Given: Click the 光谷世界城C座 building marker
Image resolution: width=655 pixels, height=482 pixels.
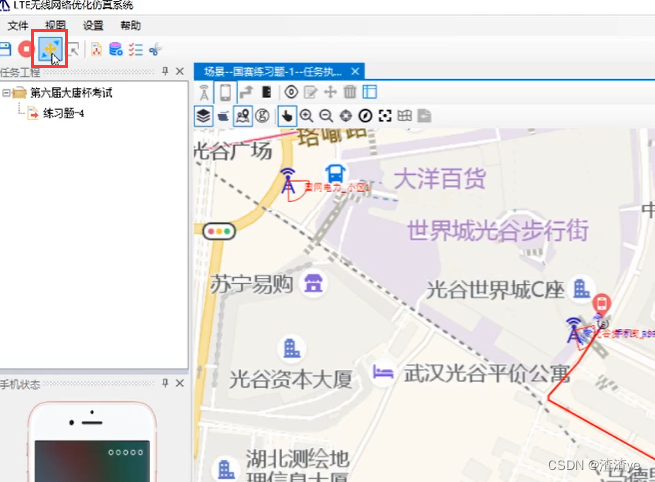Looking at the screenshot, I should pyautogui.click(x=581, y=289).
